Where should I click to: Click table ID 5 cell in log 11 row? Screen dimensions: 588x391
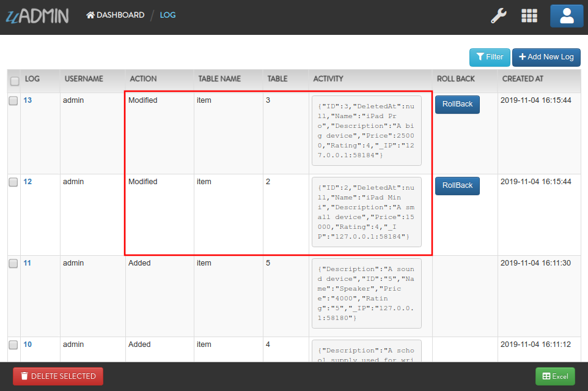coord(268,263)
